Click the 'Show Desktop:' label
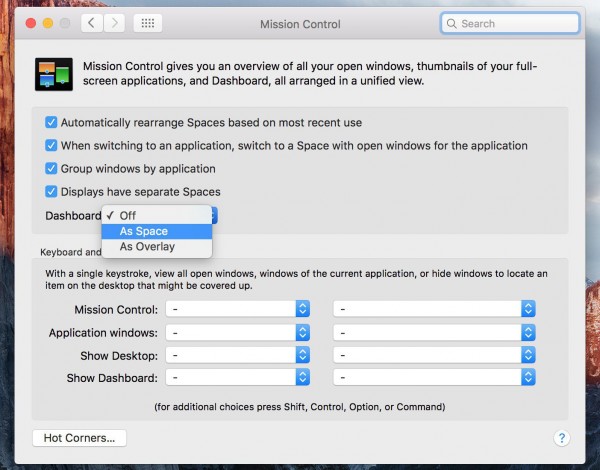The height and width of the screenshot is (470, 600). point(119,356)
